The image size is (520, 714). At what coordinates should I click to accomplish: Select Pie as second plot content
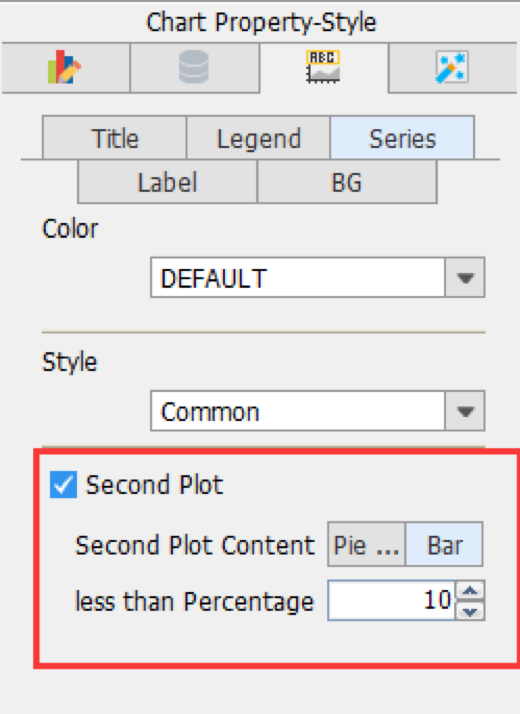tap(367, 545)
